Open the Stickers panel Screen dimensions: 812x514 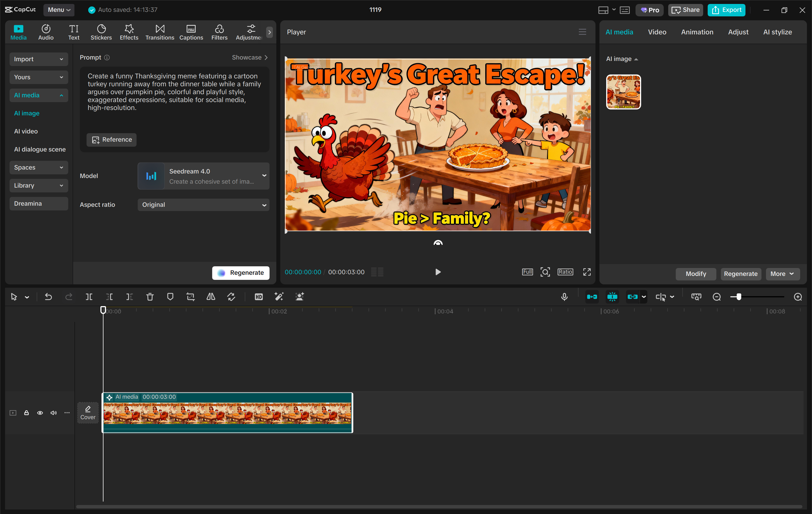[101, 32]
